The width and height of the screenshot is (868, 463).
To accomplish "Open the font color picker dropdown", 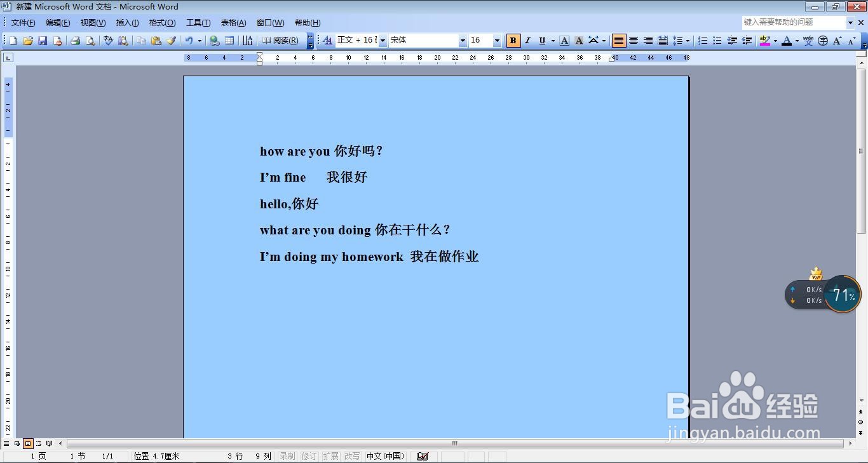I will click(x=796, y=40).
